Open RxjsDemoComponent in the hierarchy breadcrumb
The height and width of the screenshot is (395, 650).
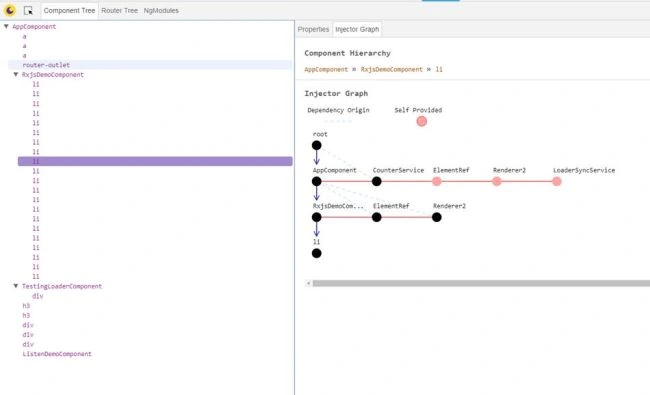(x=391, y=70)
